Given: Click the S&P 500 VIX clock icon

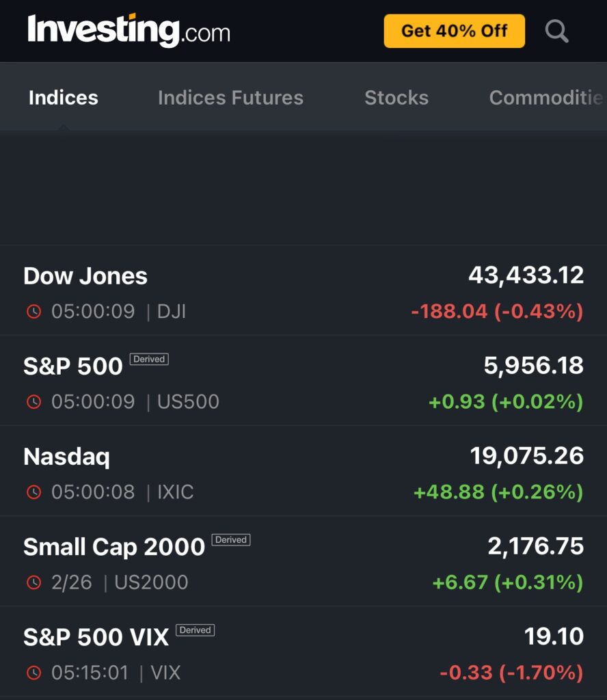Looking at the screenshot, I should (x=33, y=673).
